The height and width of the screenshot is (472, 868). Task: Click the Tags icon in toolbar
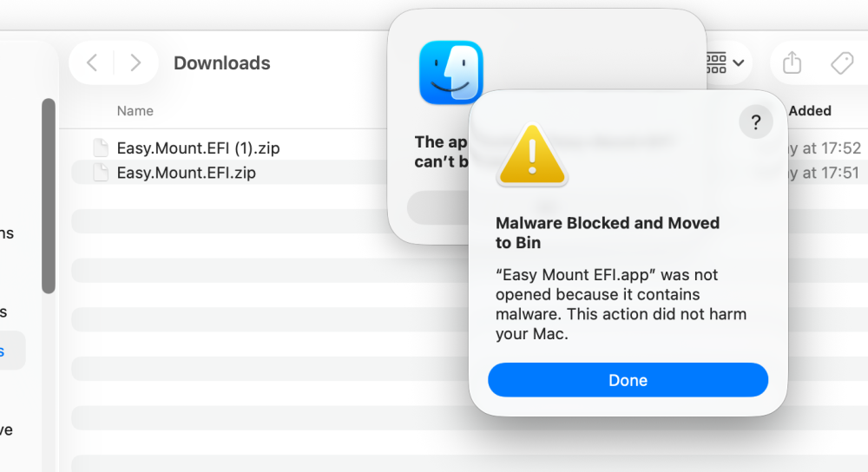tap(841, 63)
